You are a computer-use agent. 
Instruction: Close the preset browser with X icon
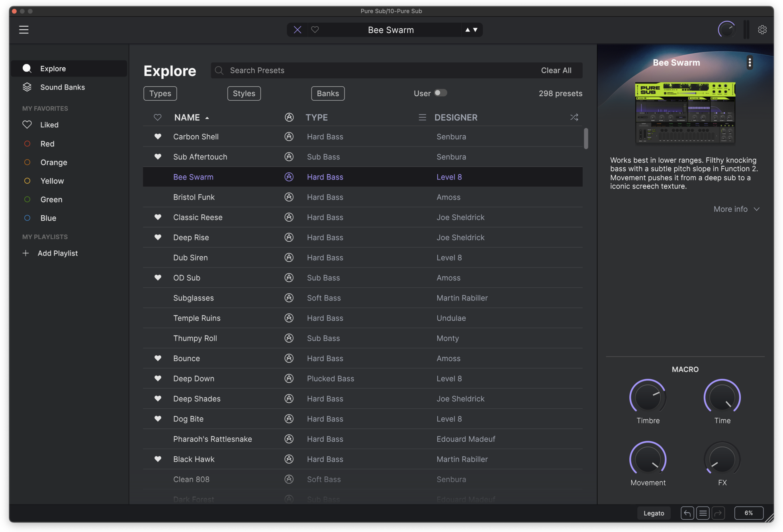[297, 29]
